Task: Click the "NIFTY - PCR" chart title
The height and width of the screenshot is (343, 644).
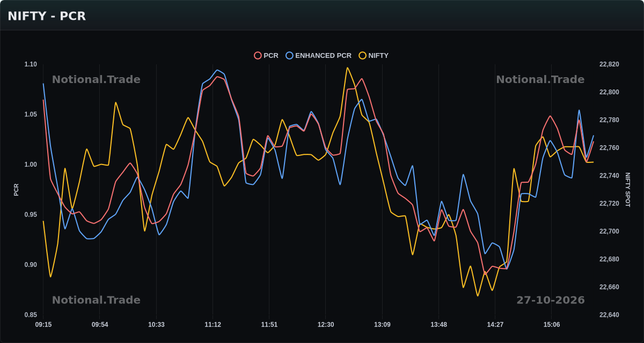Action: click(x=47, y=16)
